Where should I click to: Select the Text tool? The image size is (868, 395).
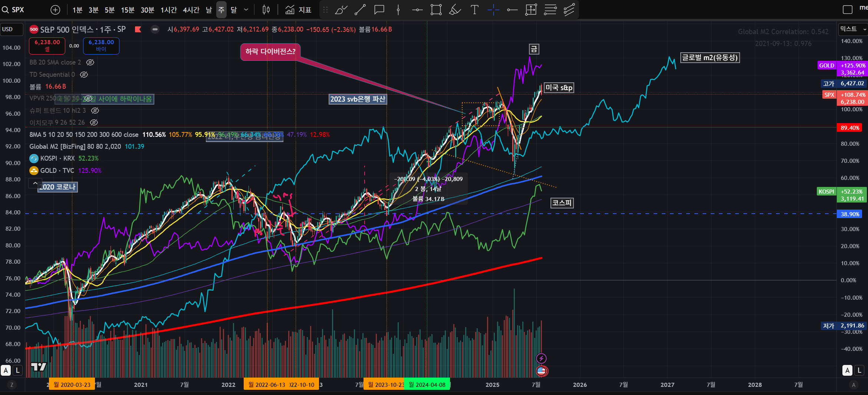pos(474,10)
